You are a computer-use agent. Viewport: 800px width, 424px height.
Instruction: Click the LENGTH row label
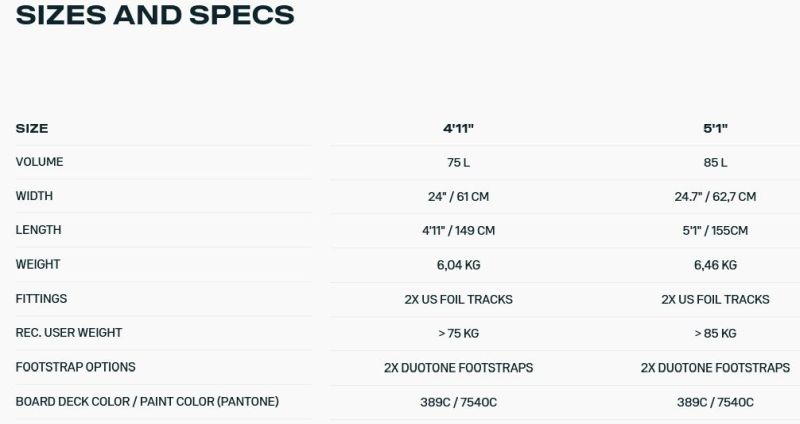38,230
